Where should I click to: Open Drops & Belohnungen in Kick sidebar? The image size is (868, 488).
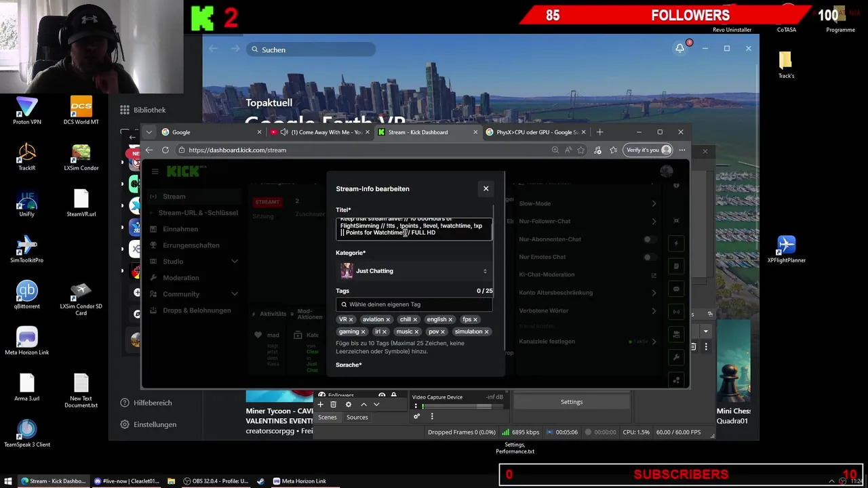[x=197, y=310]
